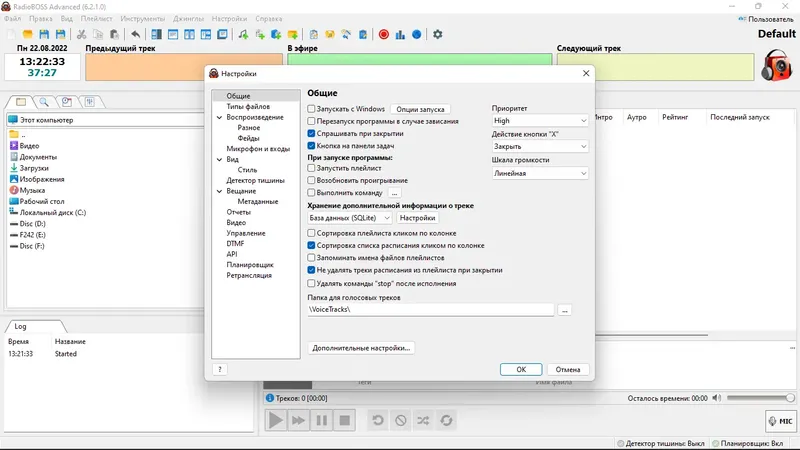Image resolution: width=800 pixels, height=450 pixels.
Task: Collapse the 'Воспроизведение' tree node
Action: [x=219, y=117]
